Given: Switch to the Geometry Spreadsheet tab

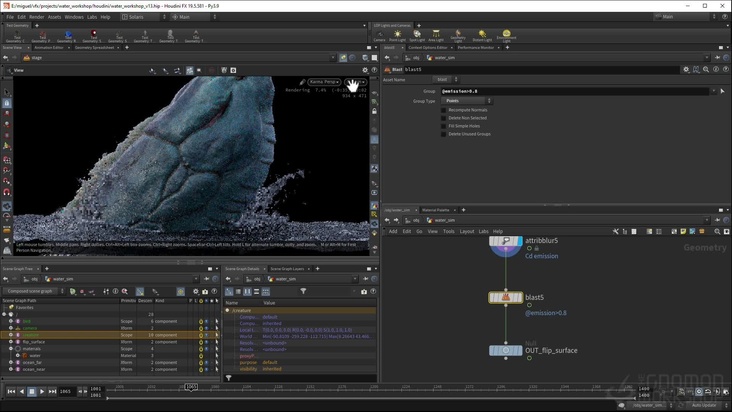Looking at the screenshot, I should tap(94, 48).
